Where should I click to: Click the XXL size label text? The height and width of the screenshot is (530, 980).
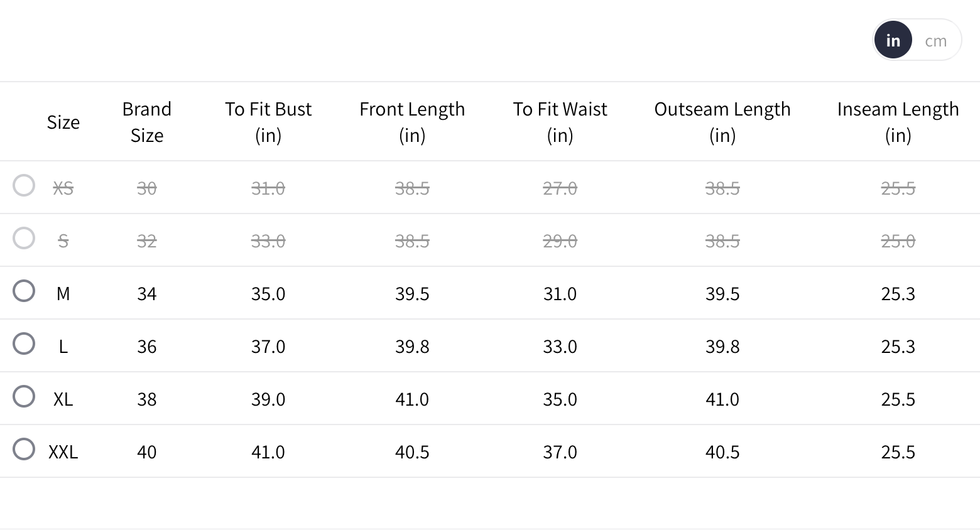click(63, 452)
